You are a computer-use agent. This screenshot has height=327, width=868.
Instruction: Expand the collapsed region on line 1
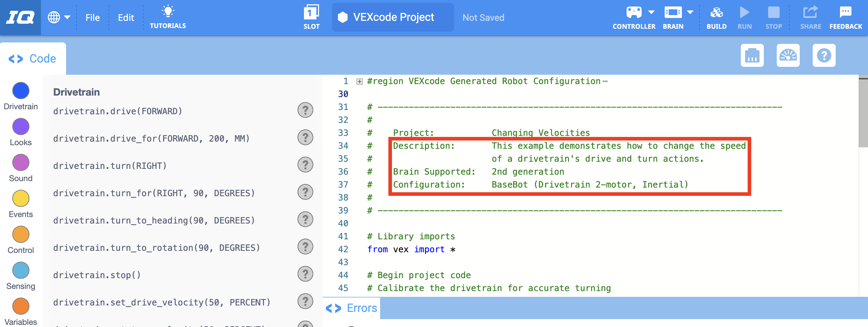click(359, 82)
